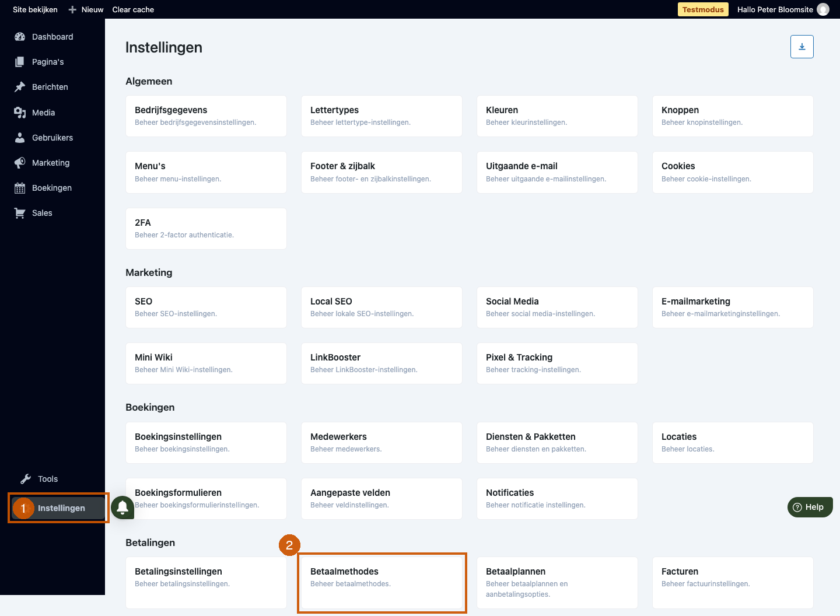
Task: Open Pixel & Tracking settings card
Action: coord(557,363)
